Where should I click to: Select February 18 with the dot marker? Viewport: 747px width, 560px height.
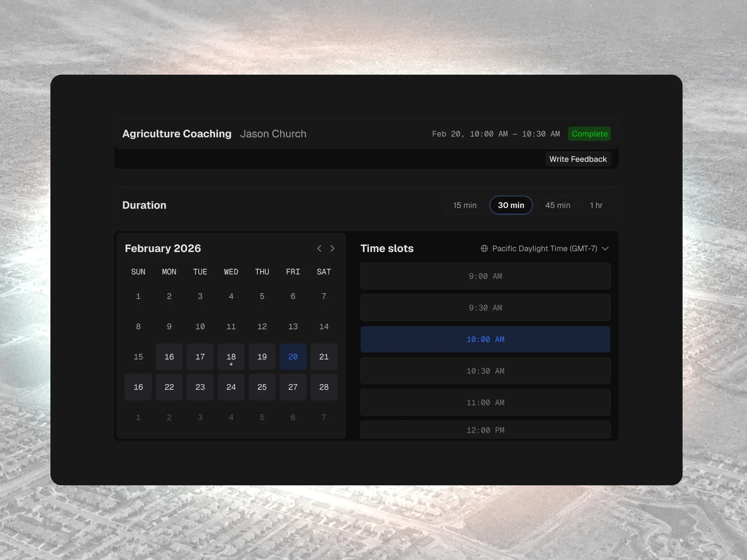pyautogui.click(x=231, y=357)
